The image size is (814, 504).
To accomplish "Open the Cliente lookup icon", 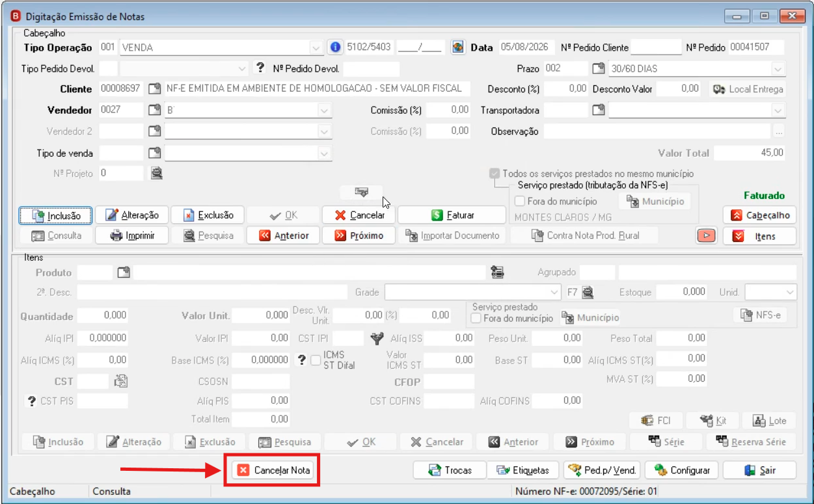I will pos(155,89).
